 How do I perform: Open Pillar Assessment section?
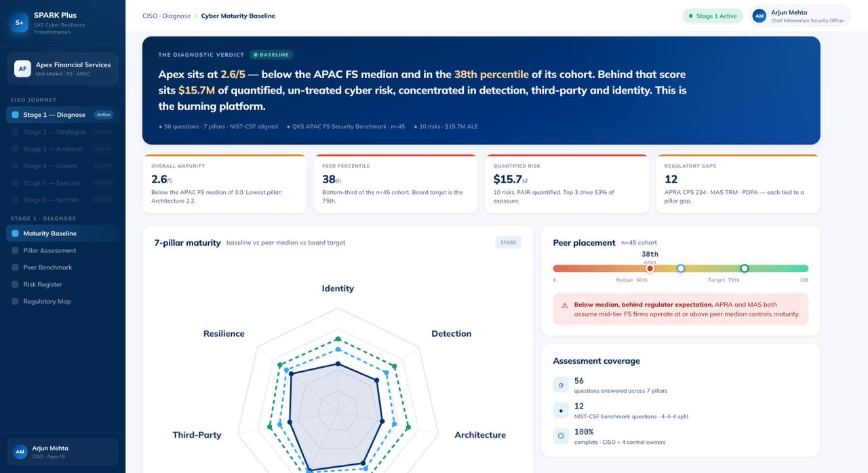click(x=62, y=250)
